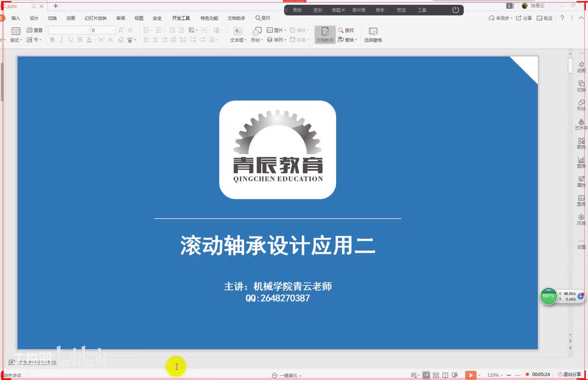Expand the 文本框 dropdown arrow

[x=245, y=40]
